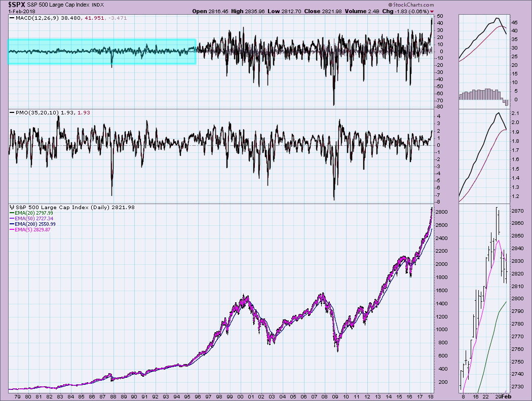Click the purple EMA(50) legend line marker
This screenshot has height=401, width=532.
pyautogui.click(x=12, y=219)
